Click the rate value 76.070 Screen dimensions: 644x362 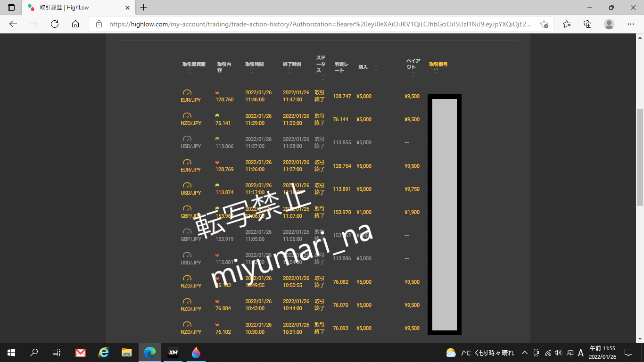point(340,305)
